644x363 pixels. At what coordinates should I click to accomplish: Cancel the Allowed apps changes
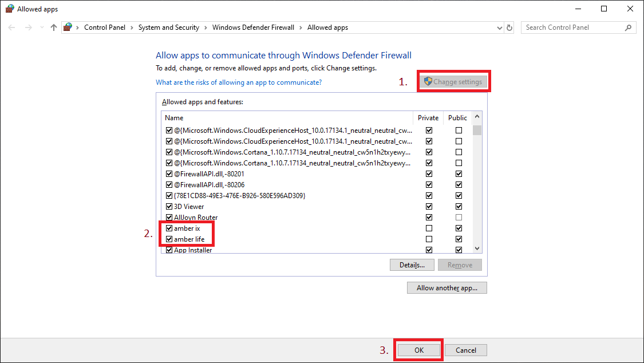pyautogui.click(x=466, y=350)
